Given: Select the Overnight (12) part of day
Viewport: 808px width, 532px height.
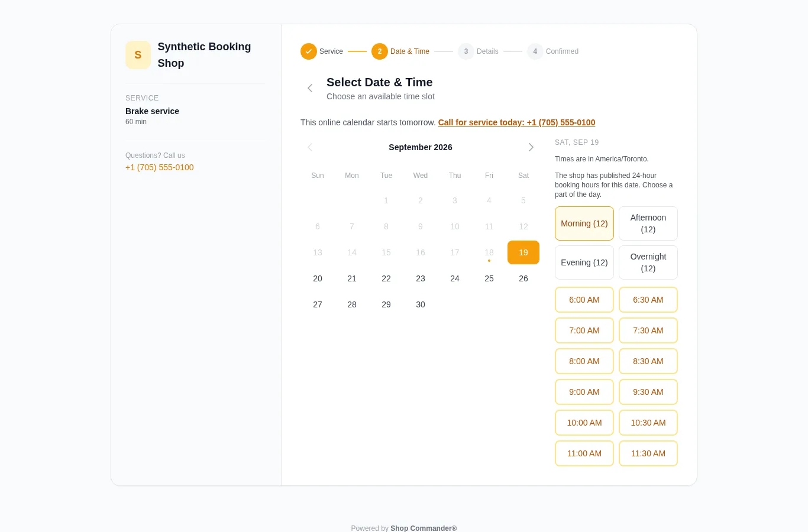Looking at the screenshot, I should tap(648, 262).
